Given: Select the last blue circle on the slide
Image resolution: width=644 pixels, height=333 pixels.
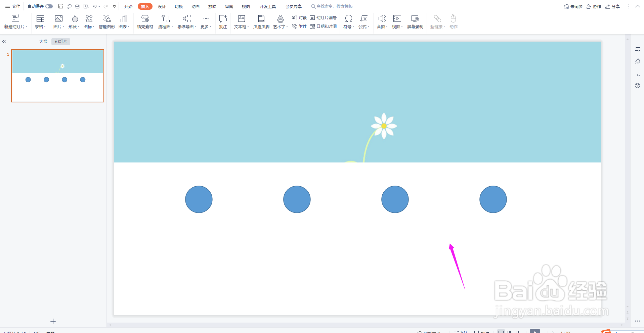Looking at the screenshot, I should 493,199.
